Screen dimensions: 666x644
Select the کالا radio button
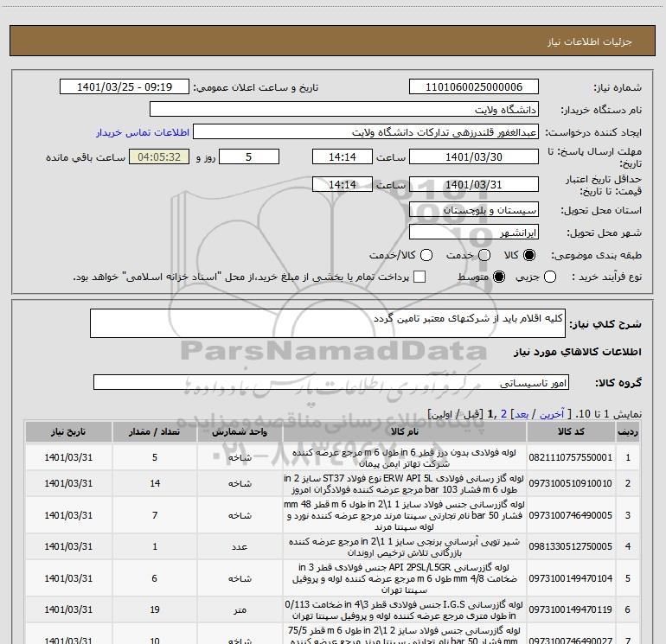pyautogui.click(x=529, y=255)
